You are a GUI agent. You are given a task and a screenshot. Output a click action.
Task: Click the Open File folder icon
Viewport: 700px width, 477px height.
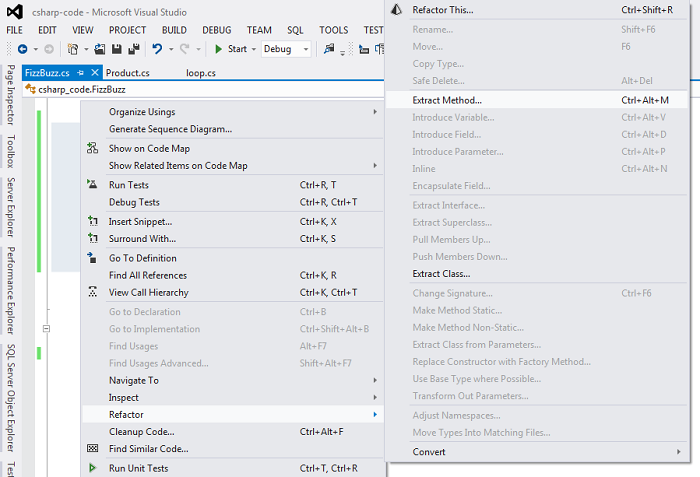pyautogui.click(x=100, y=49)
